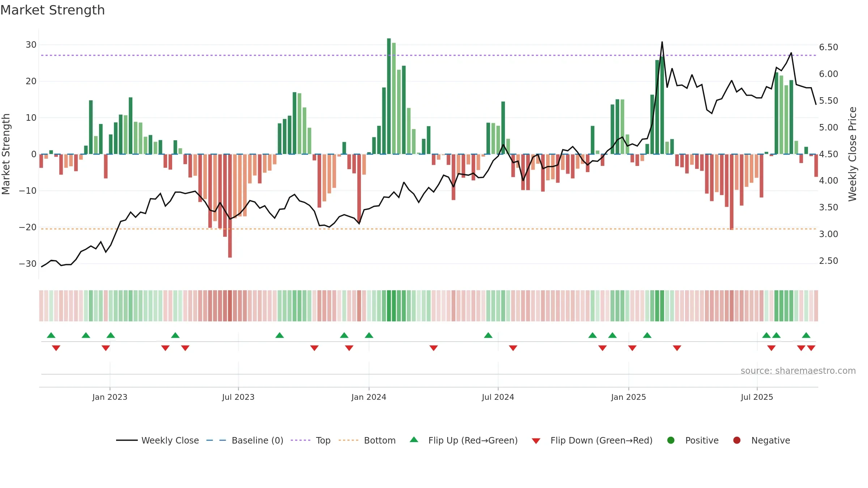Click the 6.50 right axis tick label
868x488 pixels.
(x=829, y=47)
